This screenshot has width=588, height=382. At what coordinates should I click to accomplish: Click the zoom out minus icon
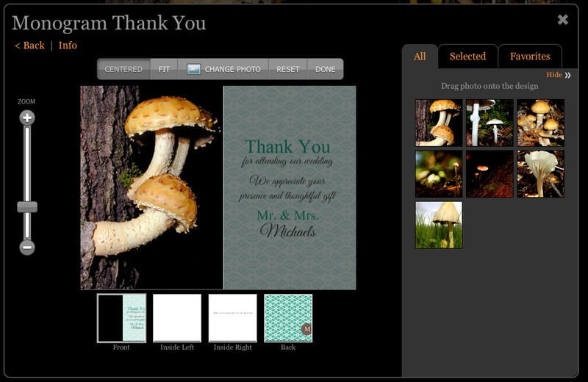point(27,248)
